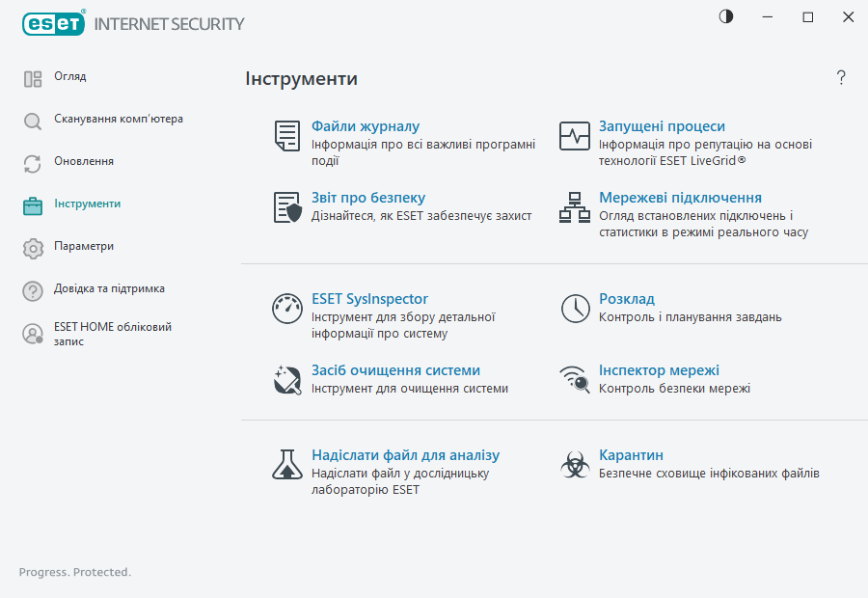Open the Огляд section in sidebar
This screenshot has height=598, width=868.
click(70, 77)
